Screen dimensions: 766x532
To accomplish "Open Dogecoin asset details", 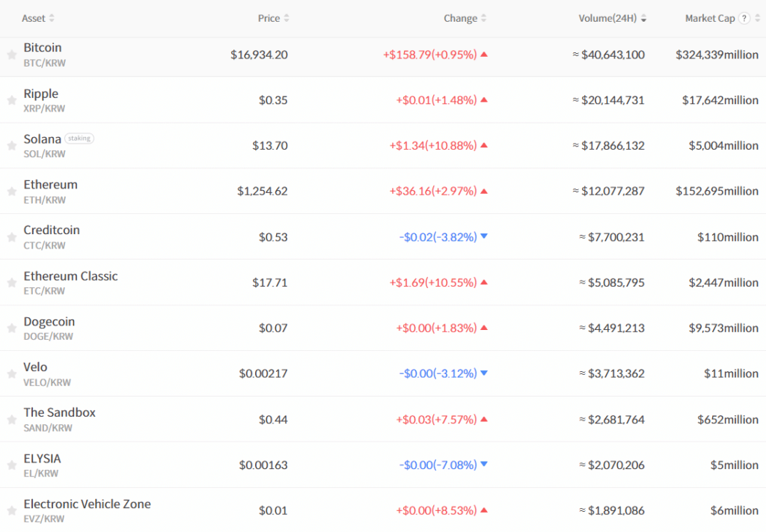I will click(49, 322).
